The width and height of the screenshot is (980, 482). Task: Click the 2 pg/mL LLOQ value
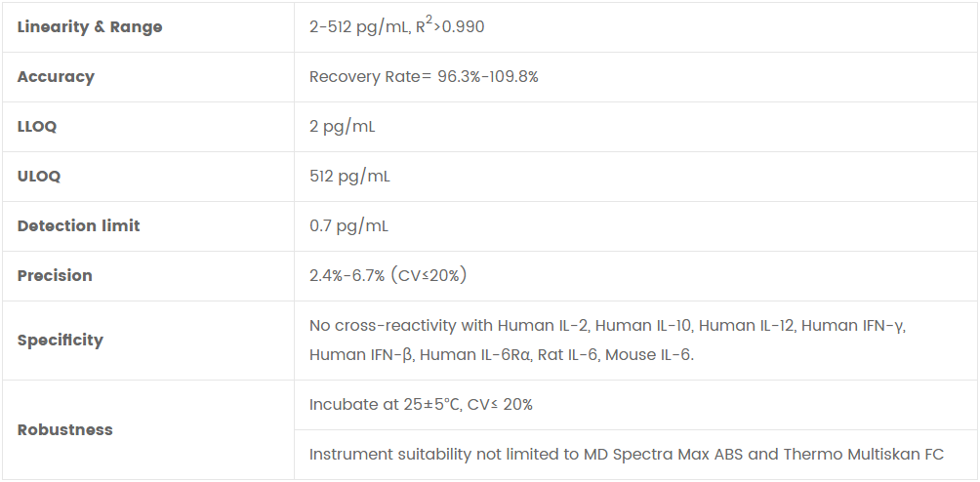pyautogui.click(x=342, y=127)
